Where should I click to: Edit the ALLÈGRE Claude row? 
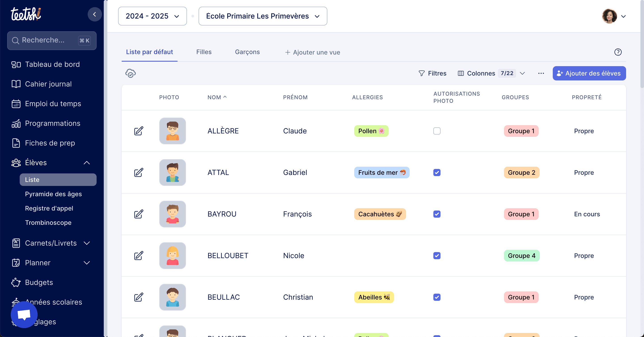coord(138,131)
